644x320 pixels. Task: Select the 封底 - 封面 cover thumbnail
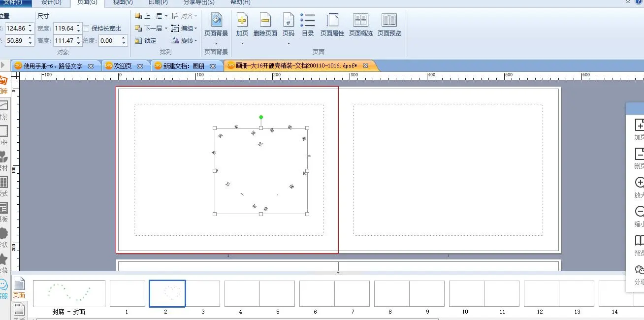[x=69, y=293]
